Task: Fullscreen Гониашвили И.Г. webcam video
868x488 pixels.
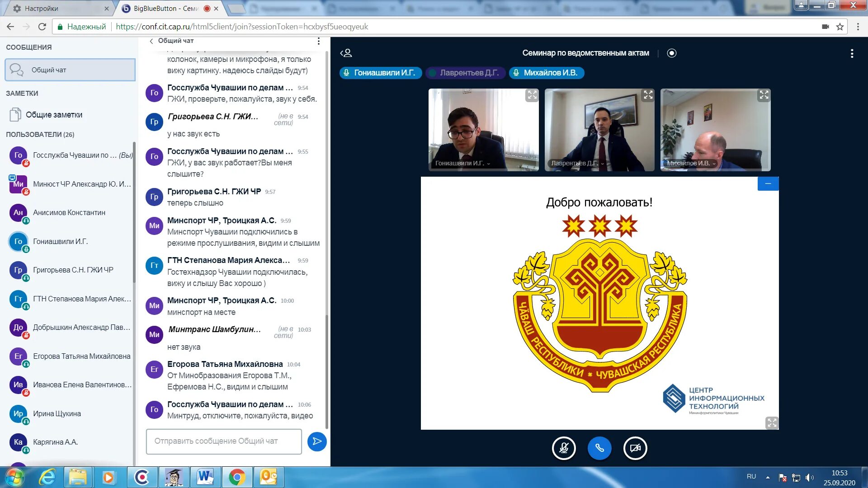Action: (532, 95)
